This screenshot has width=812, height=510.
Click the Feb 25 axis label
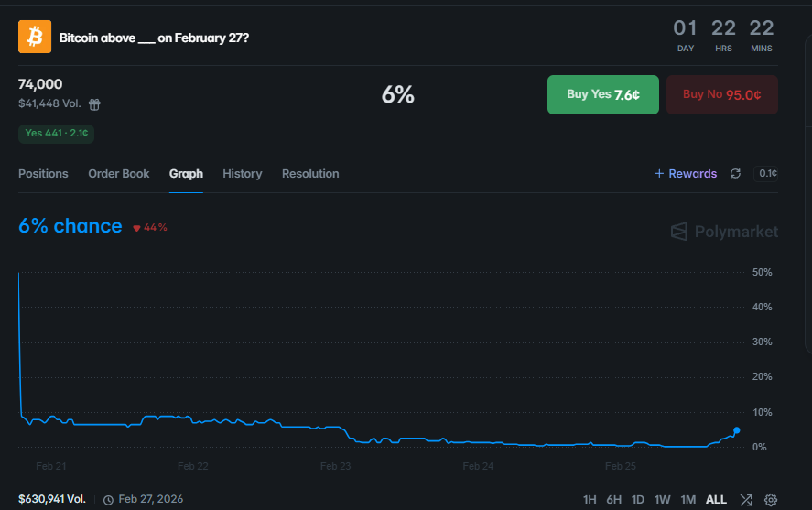pyautogui.click(x=621, y=466)
